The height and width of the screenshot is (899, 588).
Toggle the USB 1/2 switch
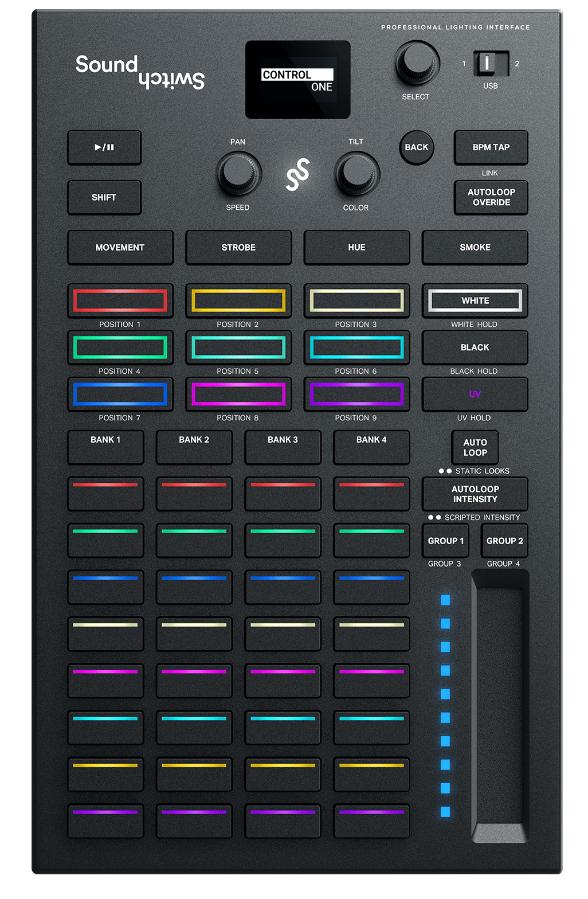click(x=491, y=64)
